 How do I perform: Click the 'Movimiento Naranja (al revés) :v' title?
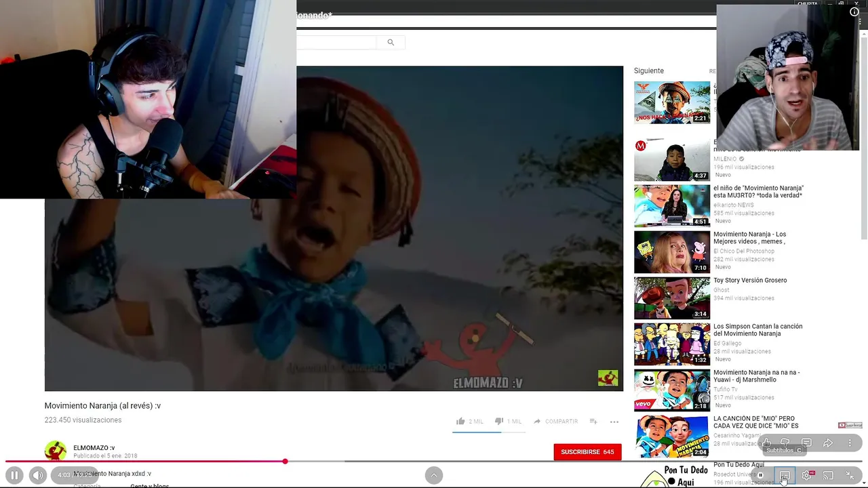tap(102, 405)
